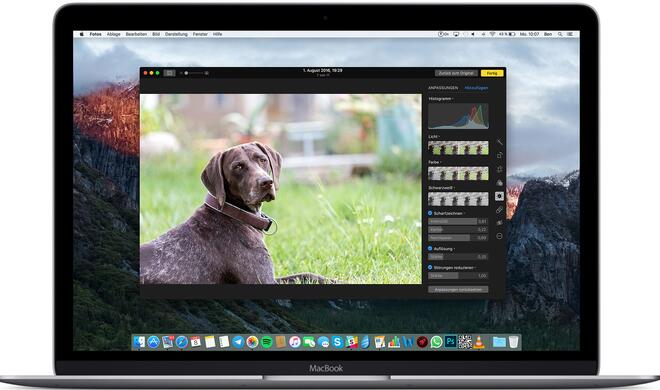This screenshot has width=660, height=390.
Task: Open VLC cone icon in dock
Action: (479, 342)
